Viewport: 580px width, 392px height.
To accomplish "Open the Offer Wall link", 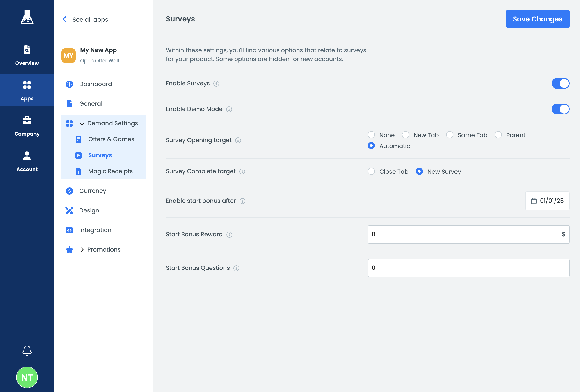I will pos(99,61).
